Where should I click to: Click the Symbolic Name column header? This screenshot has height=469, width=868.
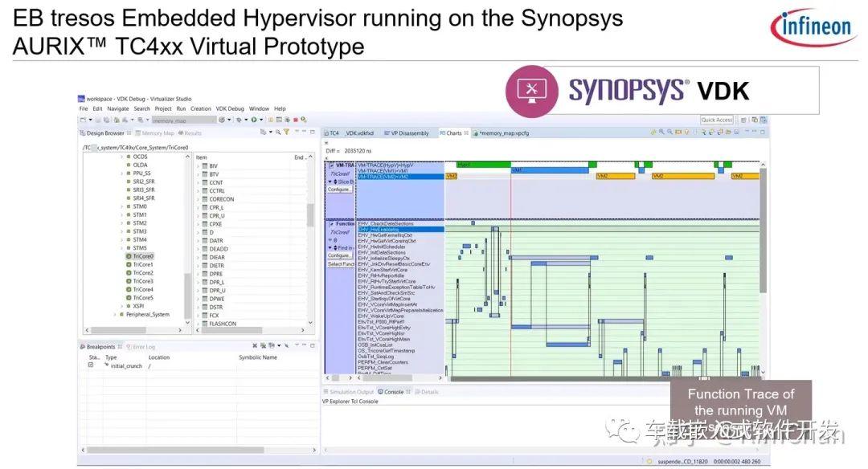258,358
